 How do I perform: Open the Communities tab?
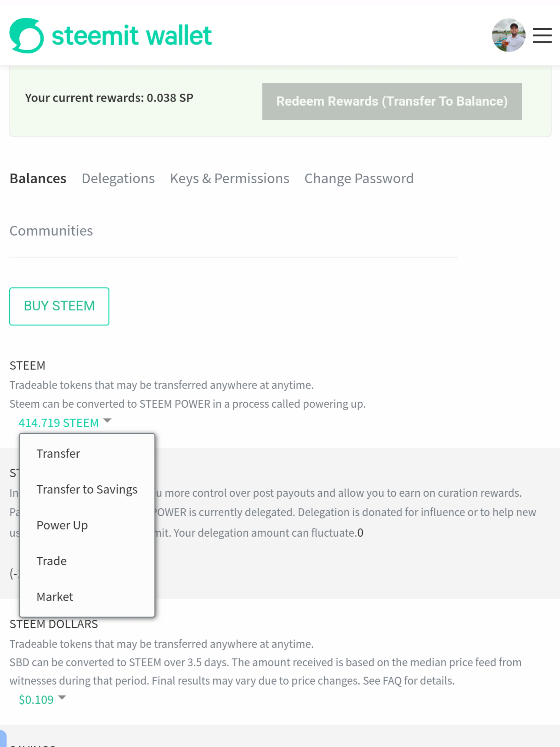[x=51, y=231]
